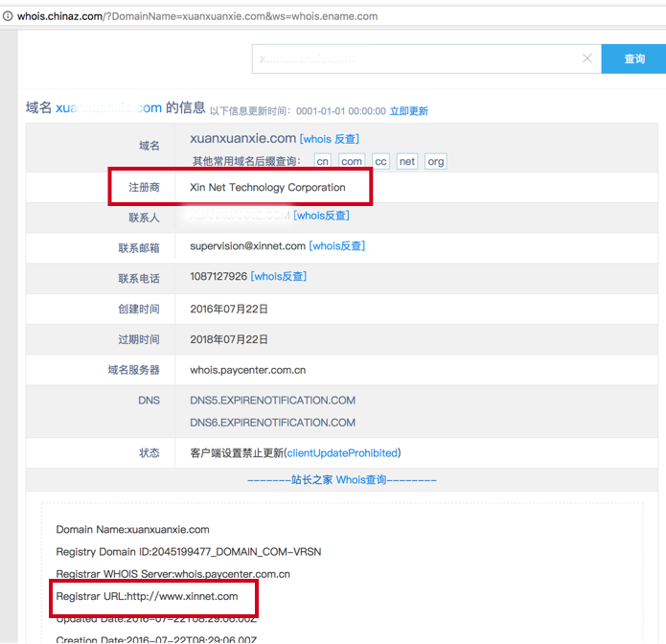Select the org domain suffix box
The image size is (666, 644).
[x=436, y=162]
